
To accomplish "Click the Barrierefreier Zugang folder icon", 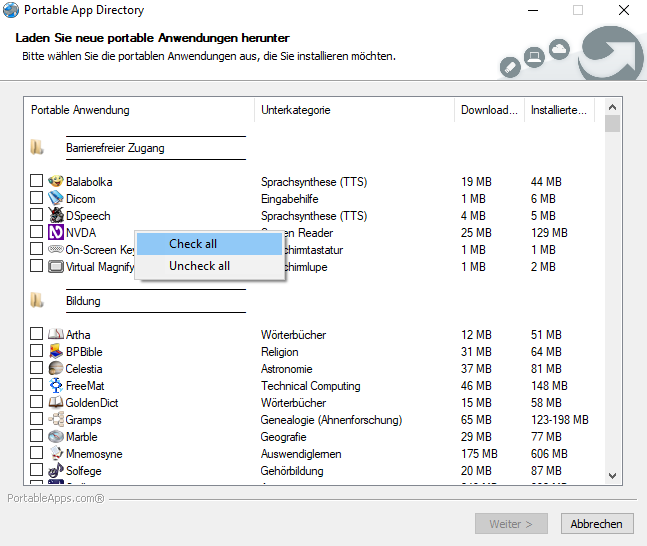I will tap(37, 147).
